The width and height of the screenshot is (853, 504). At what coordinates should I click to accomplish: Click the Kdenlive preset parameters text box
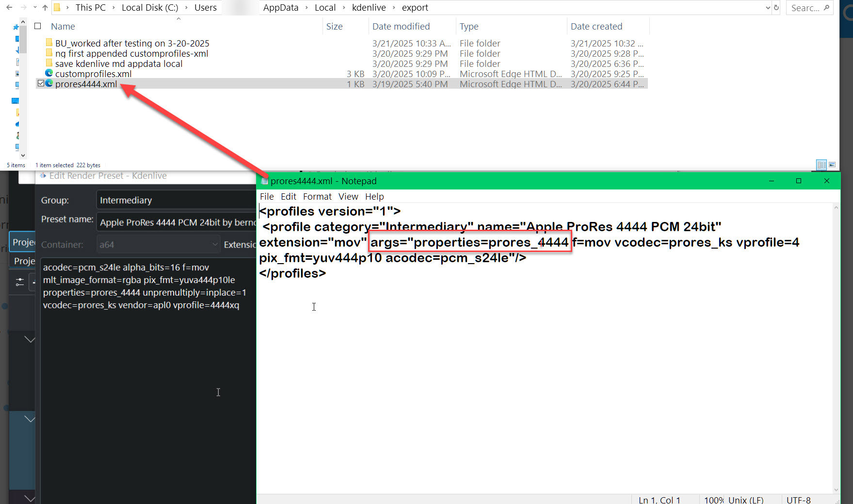(x=148, y=380)
